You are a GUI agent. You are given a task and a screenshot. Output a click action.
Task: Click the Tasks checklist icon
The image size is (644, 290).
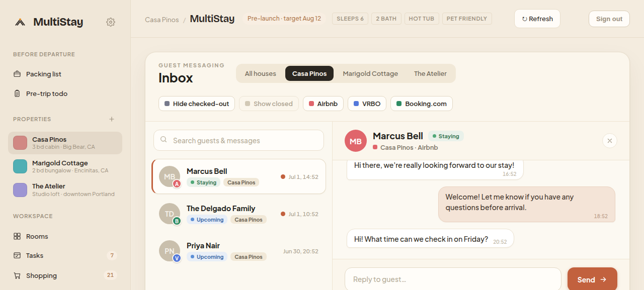click(x=17, y=255)
